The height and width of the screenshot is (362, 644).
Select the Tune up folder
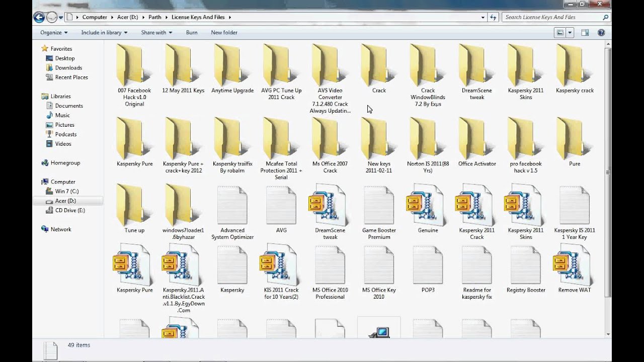134,208
